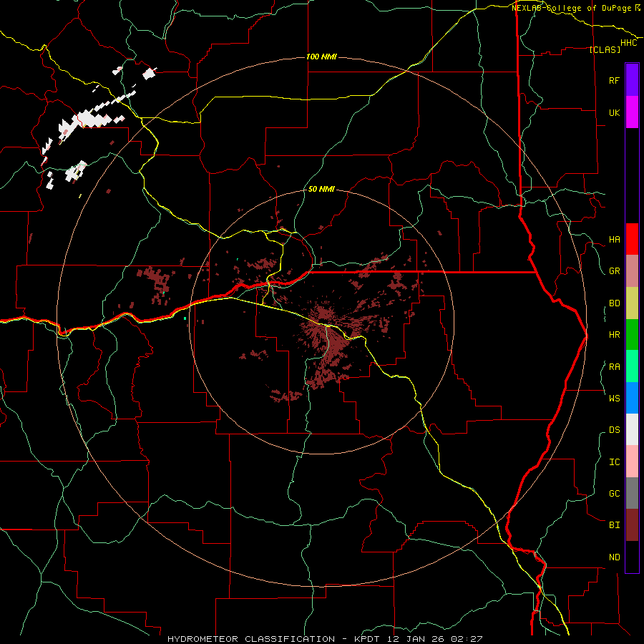Select the IC light pink legend swatch
Image resolution: width=644 pixels, height=644 pixels.
[x=632, y=462]
